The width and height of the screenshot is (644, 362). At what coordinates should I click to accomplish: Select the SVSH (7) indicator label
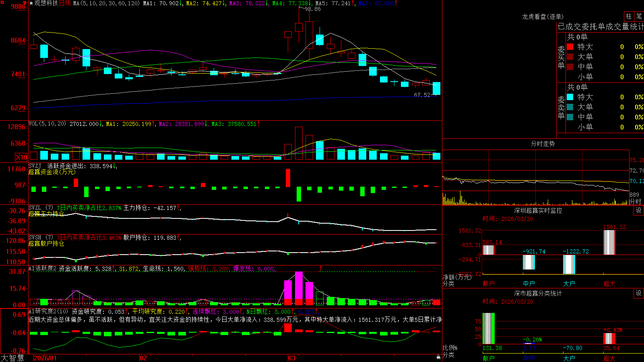point(41,238)
